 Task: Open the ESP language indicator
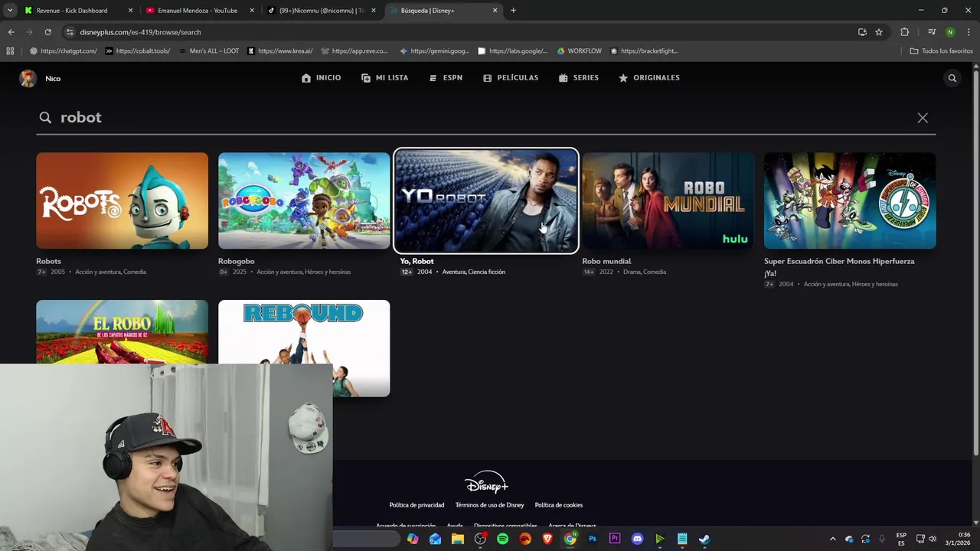(901, 539)
